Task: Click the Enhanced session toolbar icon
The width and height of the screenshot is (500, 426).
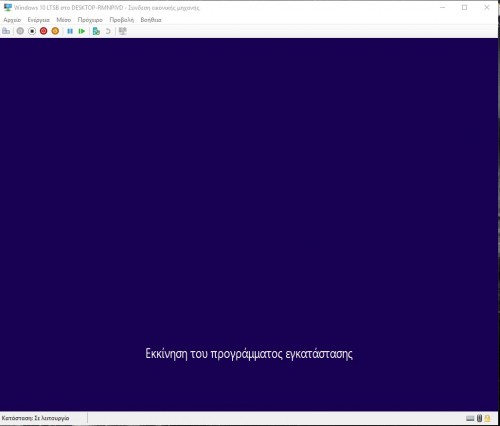Action: click(123, 31)
